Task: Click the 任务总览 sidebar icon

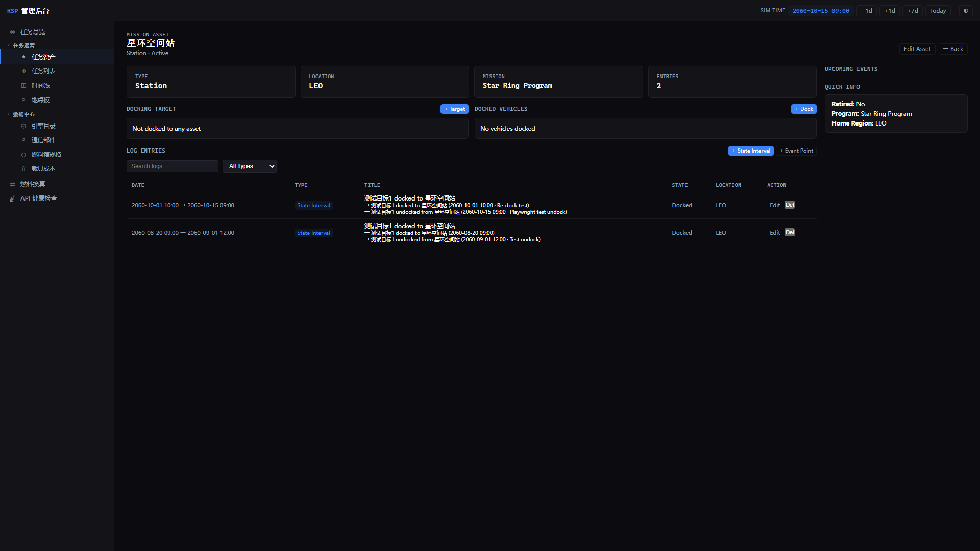Action: click(x=12, y=32)
